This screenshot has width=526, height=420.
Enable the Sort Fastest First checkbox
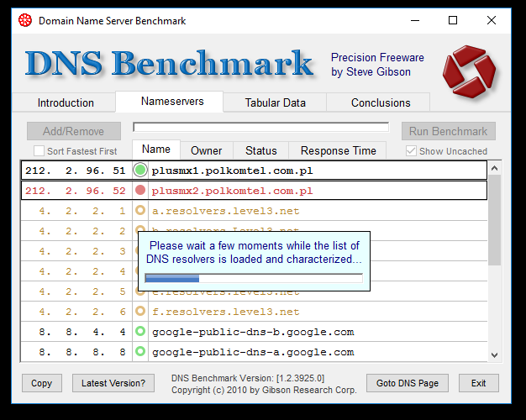(39, 151)
